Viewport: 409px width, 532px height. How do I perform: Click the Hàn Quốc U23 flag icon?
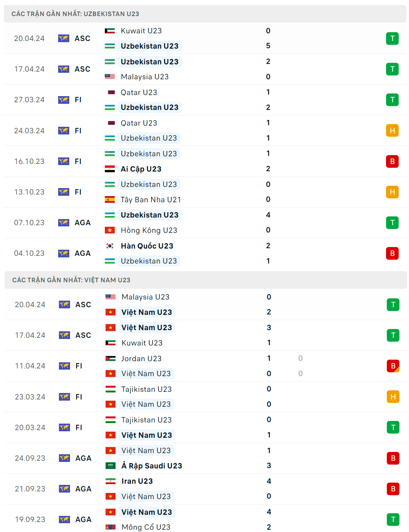(x=110, y=246)
